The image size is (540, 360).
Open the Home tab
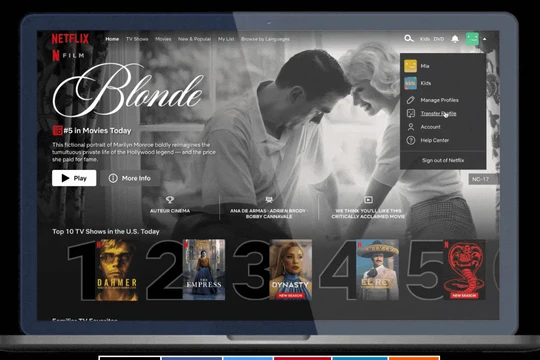112,39
